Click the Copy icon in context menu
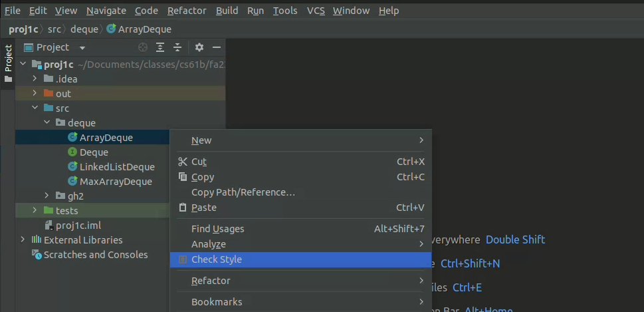 [183, 177]
